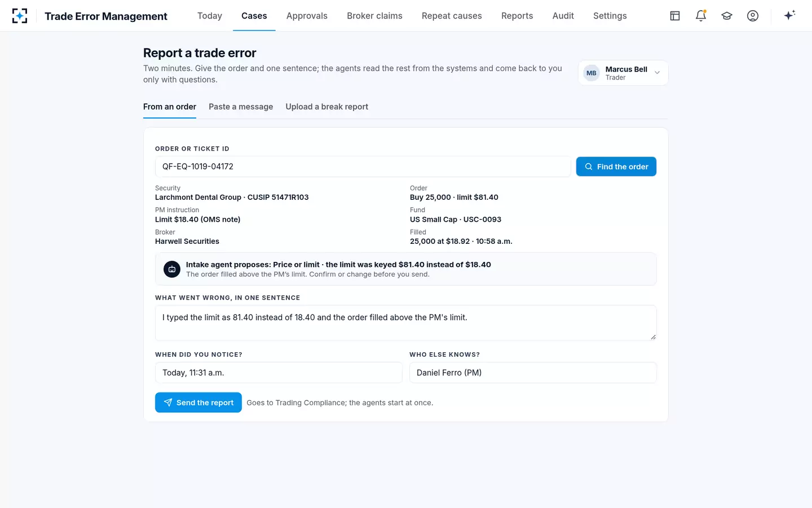Select the Cases tab
This screenshot has width=812, height=508.
pos(254,16)
